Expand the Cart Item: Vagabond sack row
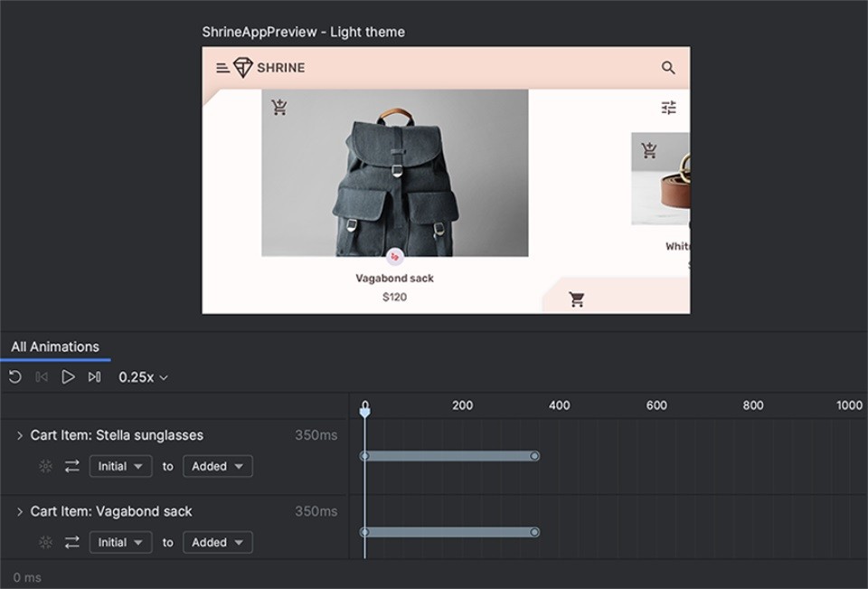Image resolution: width=868 pixels, height=589 pixels. click(x=20, y=511)
